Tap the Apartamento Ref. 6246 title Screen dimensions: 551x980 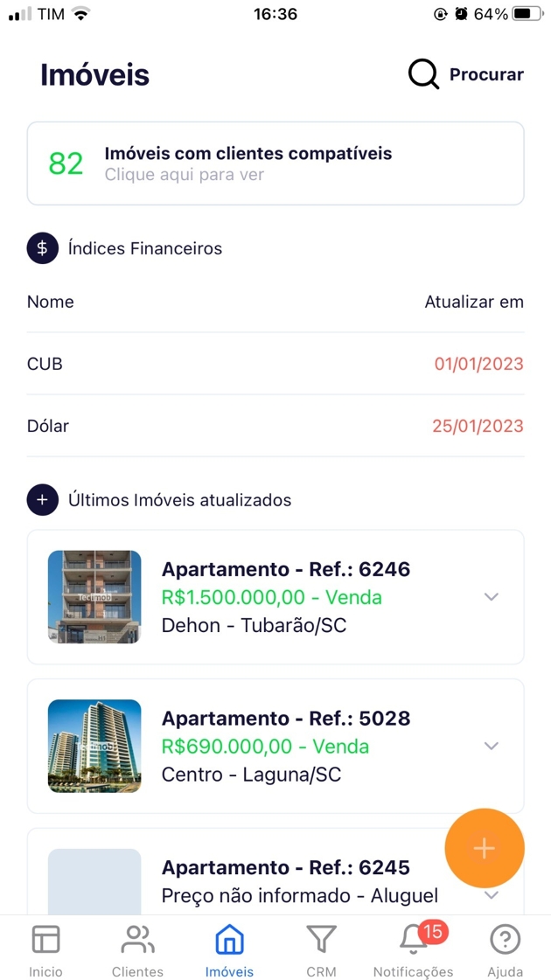pos(285,569)
